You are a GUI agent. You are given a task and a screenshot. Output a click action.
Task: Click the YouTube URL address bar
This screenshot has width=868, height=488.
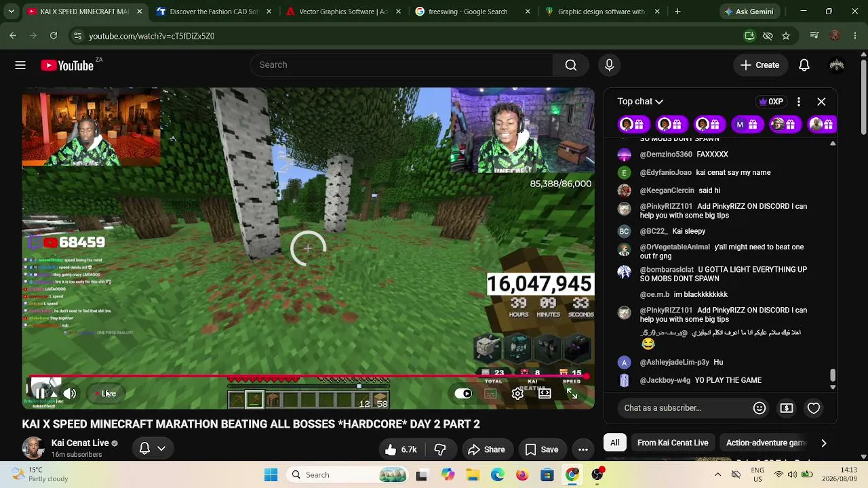tap(407, 36)
